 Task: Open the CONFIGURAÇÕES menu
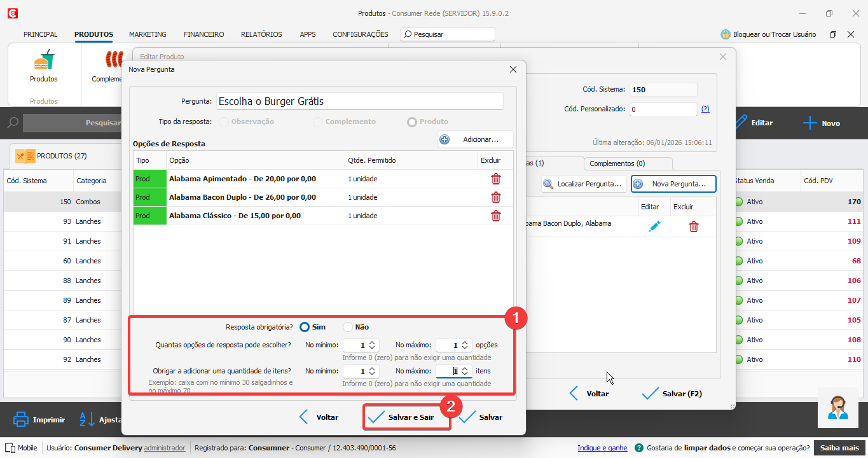coord(360,34)
